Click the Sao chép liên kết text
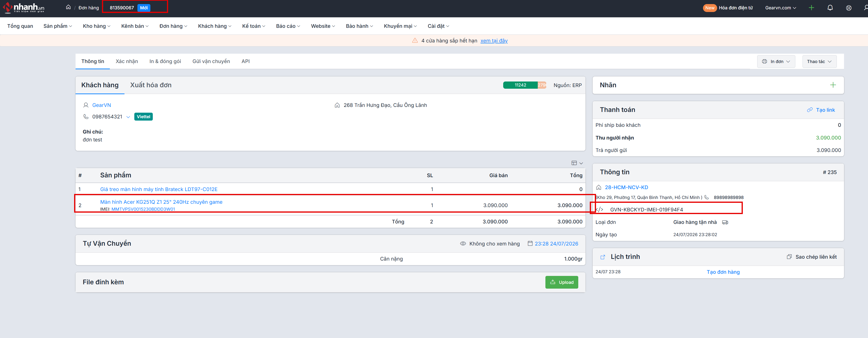The width and height of the screenshot is (868, 338). (816, 257)
